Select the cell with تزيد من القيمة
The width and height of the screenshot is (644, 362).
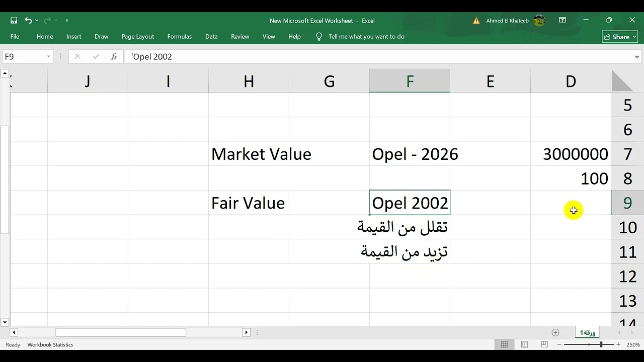pos(410,251)
